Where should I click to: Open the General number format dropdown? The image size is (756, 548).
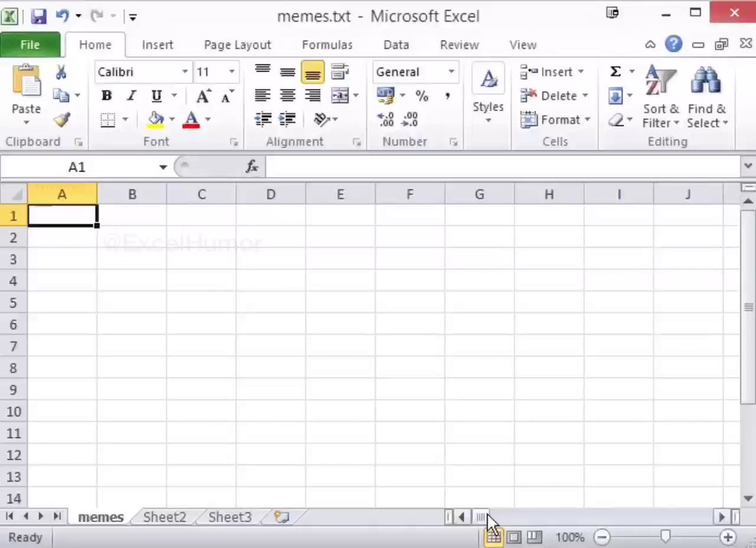[x=452, y=72]
